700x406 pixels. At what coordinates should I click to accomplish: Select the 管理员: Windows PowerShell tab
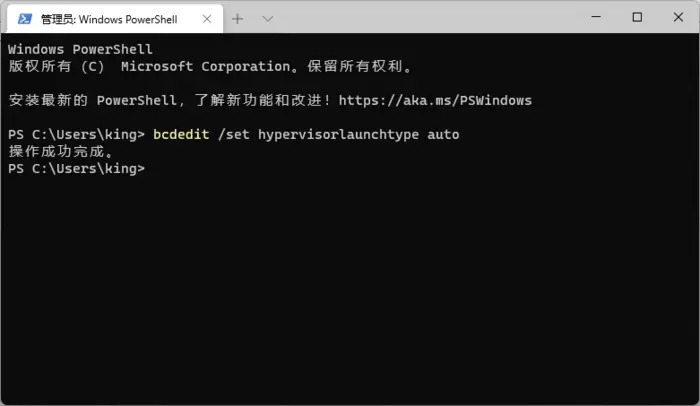[110, 19]
